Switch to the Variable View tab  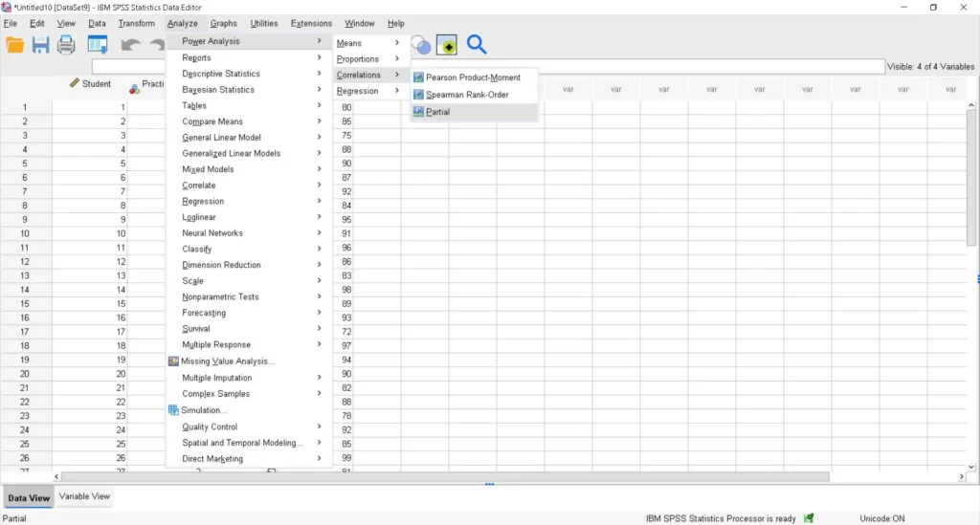pyautogui.click(x=84, y=496)
